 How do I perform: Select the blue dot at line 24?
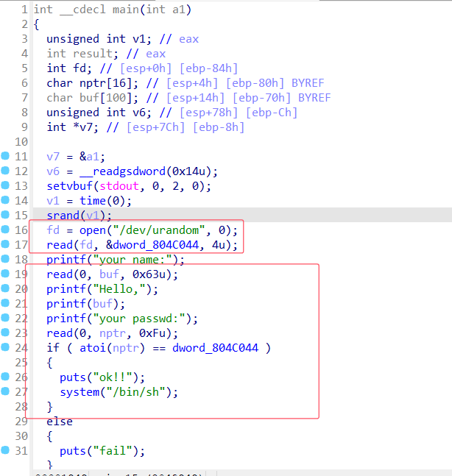[x=6, y=348]
